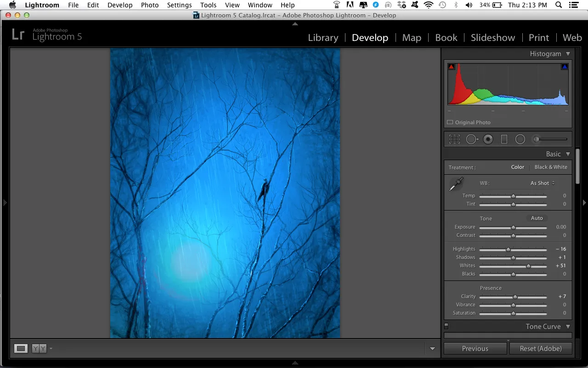Open the WB As Shot dropdown

[x=543, y=183]
